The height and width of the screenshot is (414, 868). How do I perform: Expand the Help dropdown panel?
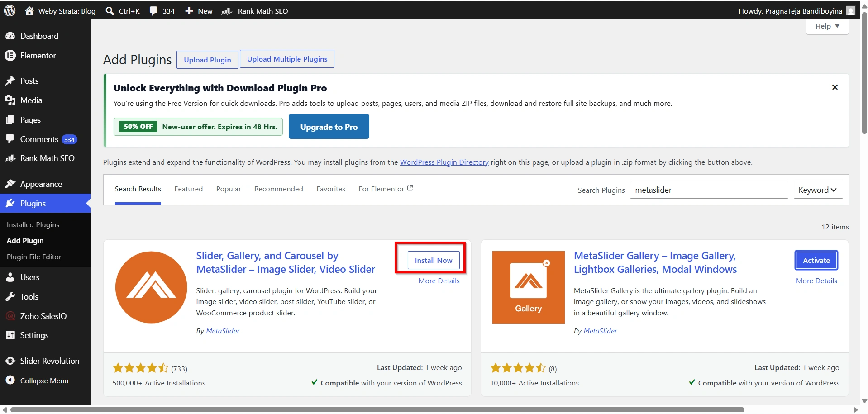827,26
